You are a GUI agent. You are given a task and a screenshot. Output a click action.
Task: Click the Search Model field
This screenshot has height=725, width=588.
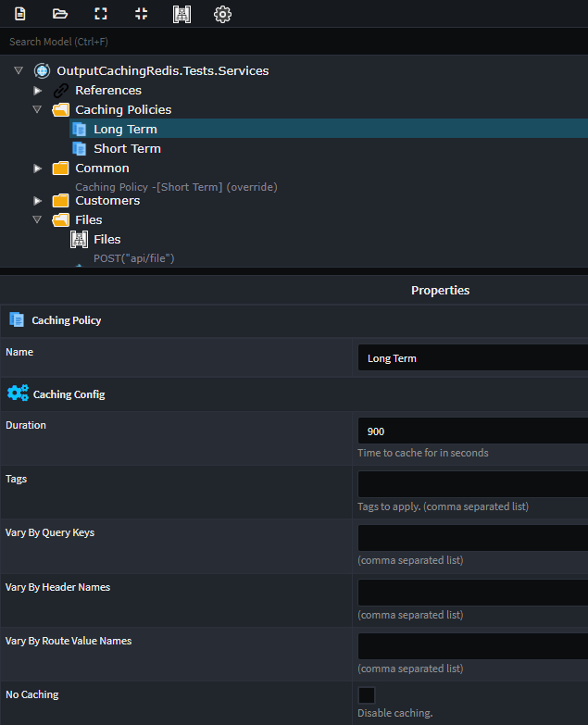(x=294, y=42)
